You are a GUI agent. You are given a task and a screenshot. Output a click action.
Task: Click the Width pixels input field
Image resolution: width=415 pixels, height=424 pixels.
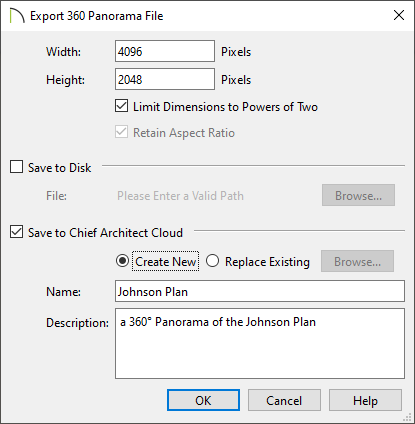coord(165,51)
